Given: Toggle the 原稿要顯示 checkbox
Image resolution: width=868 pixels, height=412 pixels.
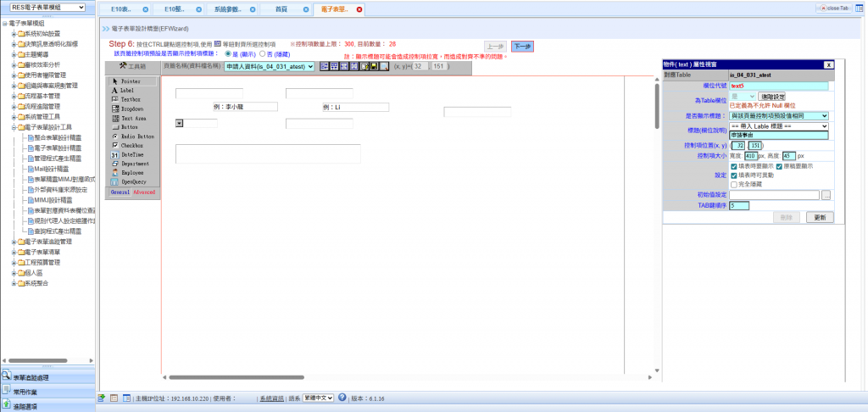Looking at the screenshot, I should 779,166.
